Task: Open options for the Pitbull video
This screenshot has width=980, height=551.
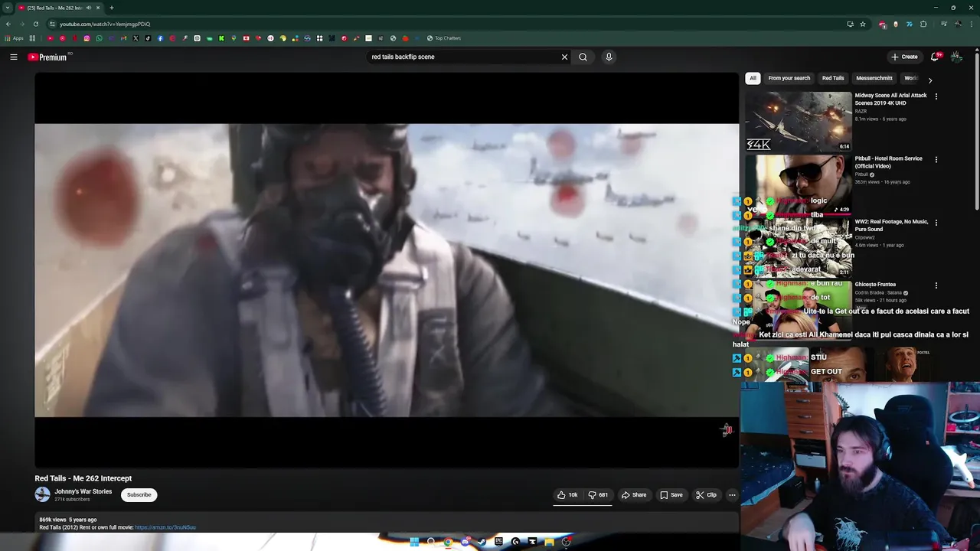Action: (x=936, y=159)
